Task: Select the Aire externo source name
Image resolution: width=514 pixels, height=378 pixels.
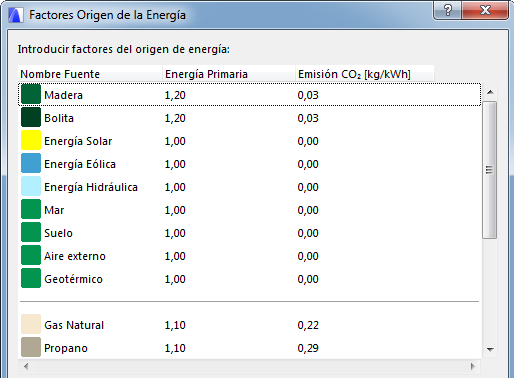Action: click(75, 256)
